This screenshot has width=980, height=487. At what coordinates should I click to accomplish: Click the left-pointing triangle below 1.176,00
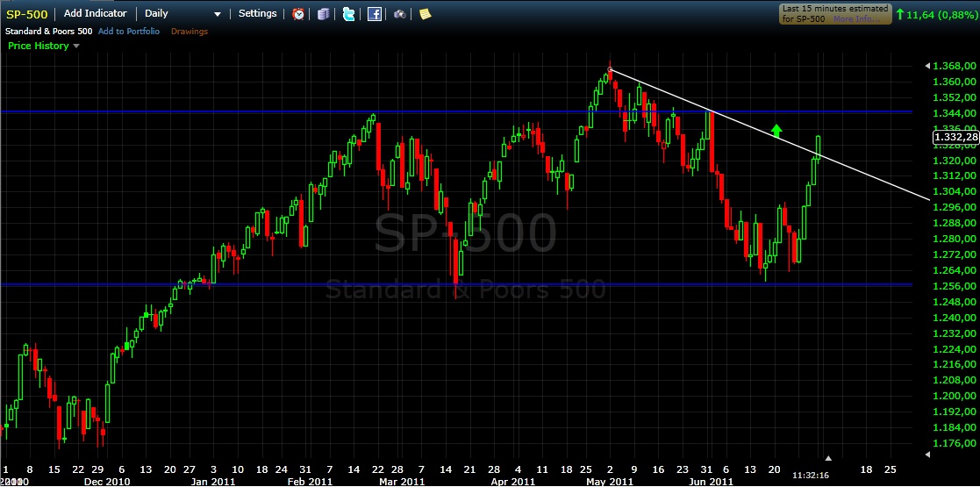pyautogui.click(x=927, y=455)
